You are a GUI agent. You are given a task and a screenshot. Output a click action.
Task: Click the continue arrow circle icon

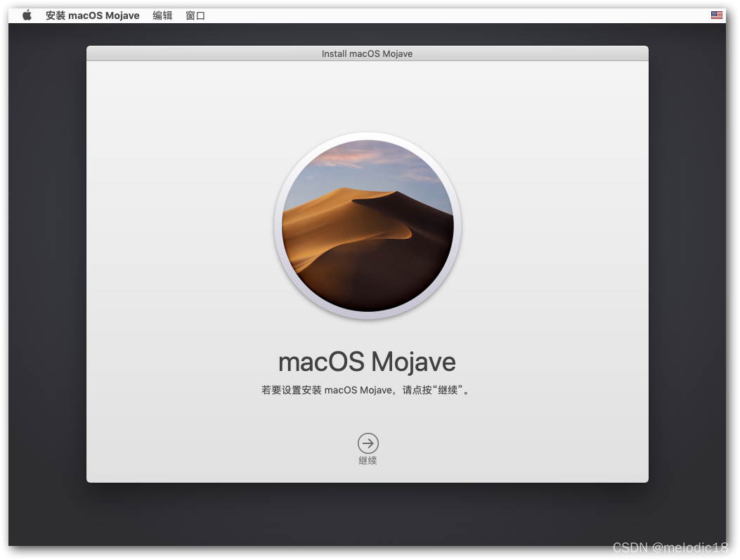[x=368, y=443]
